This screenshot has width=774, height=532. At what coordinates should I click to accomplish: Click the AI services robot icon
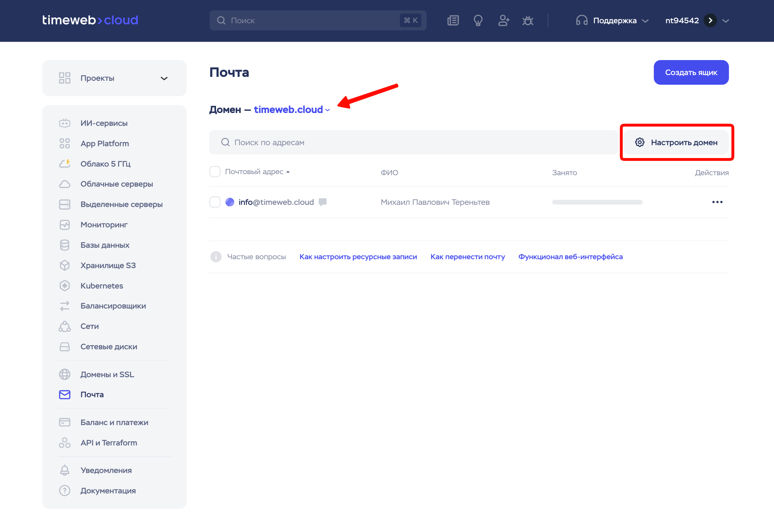coord(65,123)
